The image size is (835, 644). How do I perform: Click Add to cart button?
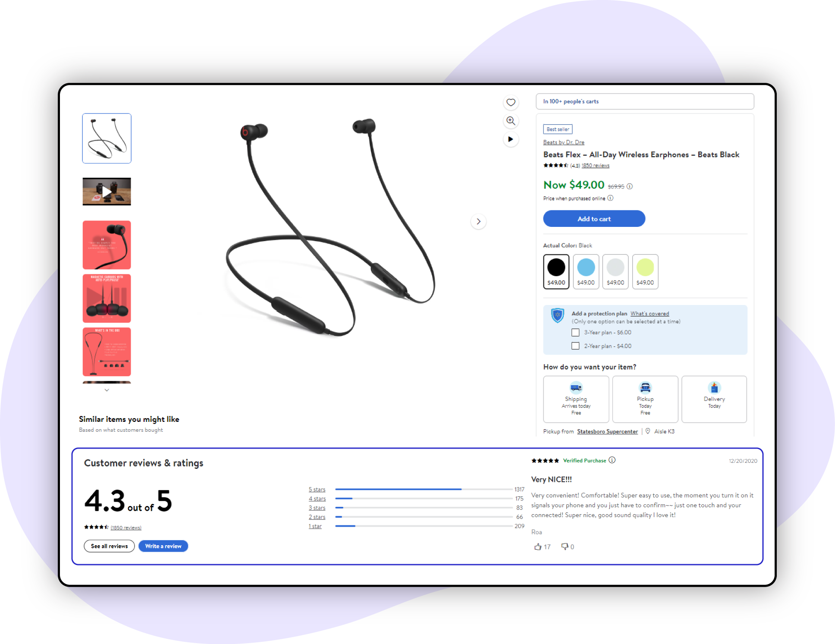pos(593,219)
